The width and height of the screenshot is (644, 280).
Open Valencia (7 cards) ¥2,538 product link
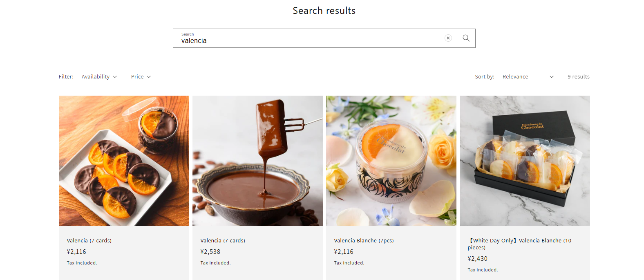pyautogui.click(x=223, y=241)
